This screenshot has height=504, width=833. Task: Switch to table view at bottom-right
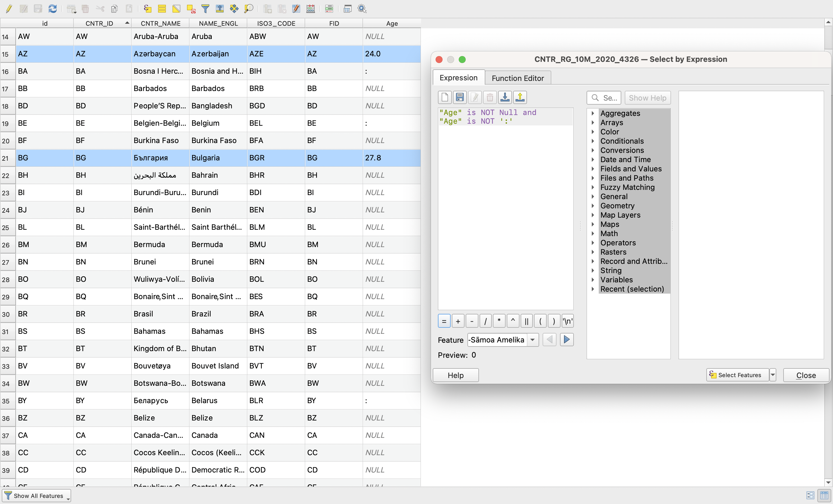824,495
